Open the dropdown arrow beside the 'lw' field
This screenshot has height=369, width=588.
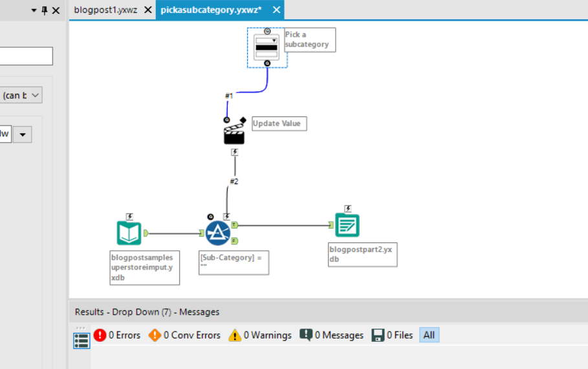[23, 134]
